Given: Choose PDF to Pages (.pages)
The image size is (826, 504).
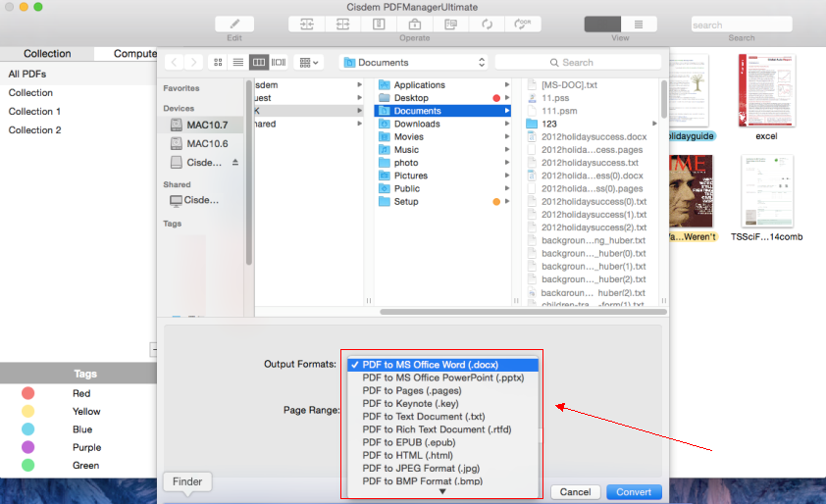Looking at the screenshot, I should click(443, 391).
